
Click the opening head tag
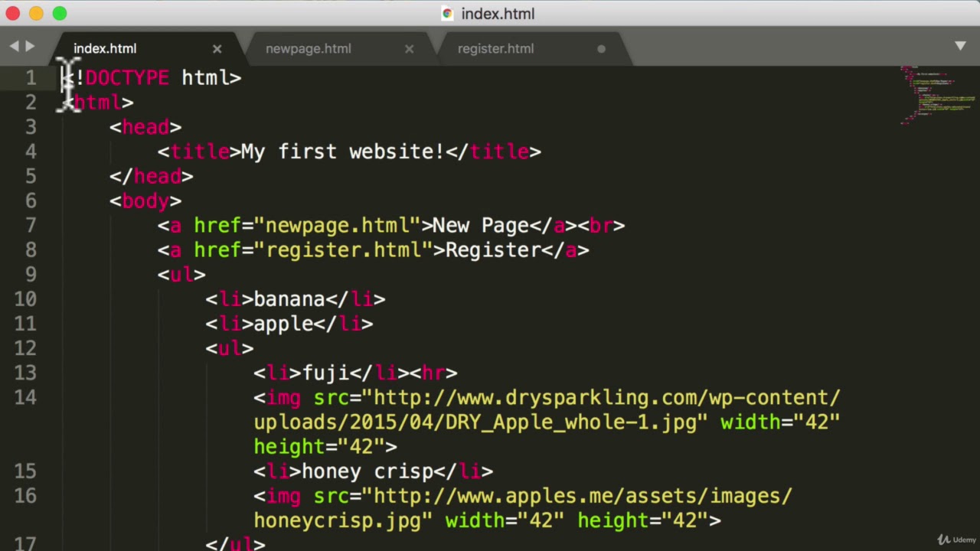coord(145,127)
